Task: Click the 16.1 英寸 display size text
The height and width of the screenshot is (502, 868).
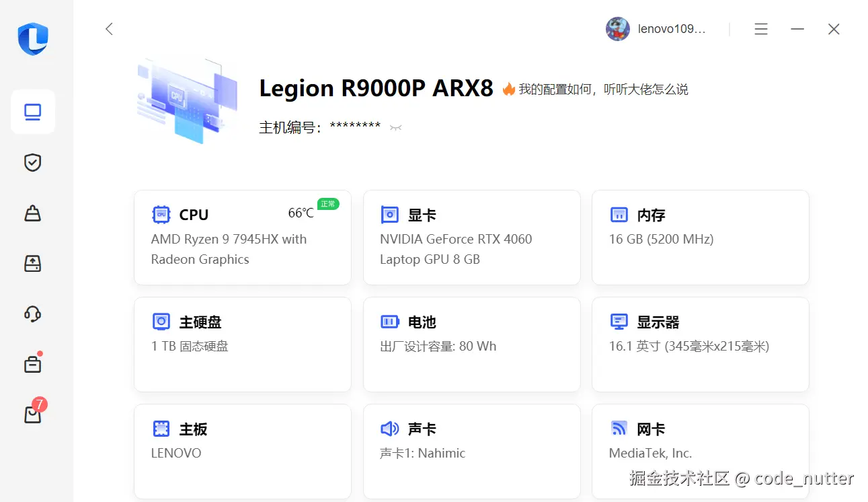Action: 689,346
